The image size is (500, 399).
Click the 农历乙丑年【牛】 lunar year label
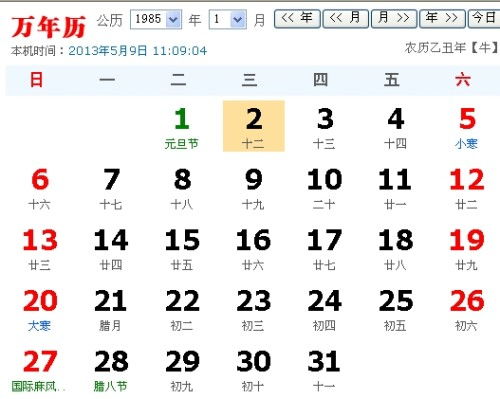pos(452,48)
